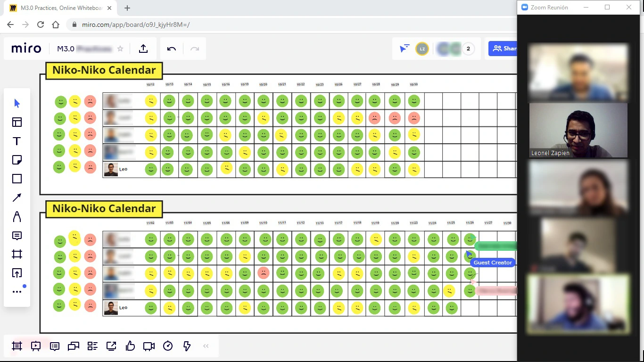644x362 pixels.
Task: Select the Sticky note tool
Action: click(x=17, y=160)
